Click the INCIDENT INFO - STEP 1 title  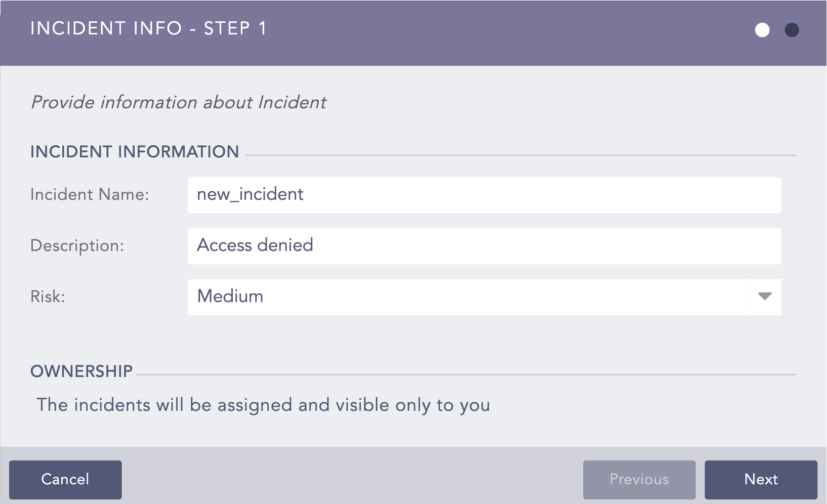[149, 29]
